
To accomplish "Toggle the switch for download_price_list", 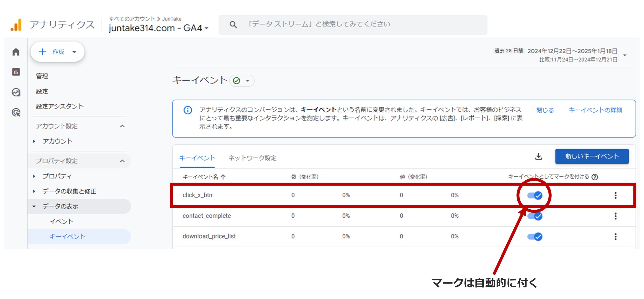I will tap(535, 236).
